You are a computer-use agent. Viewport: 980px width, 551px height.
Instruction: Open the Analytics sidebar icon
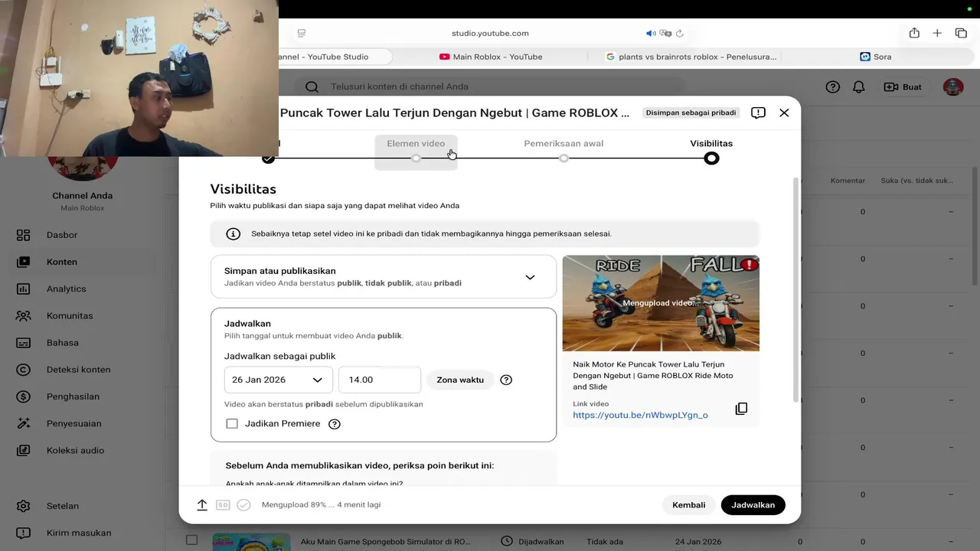(x=23, y=289)
